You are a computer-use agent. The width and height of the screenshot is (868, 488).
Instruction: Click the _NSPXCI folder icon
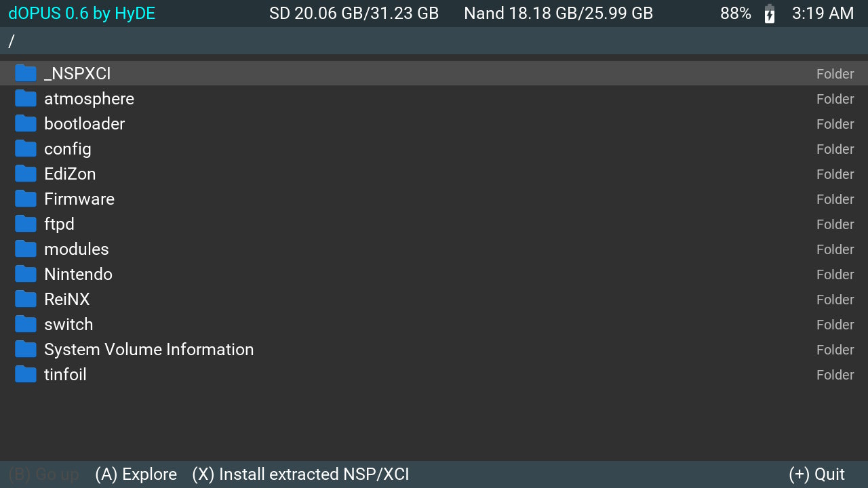click(25, 73)
